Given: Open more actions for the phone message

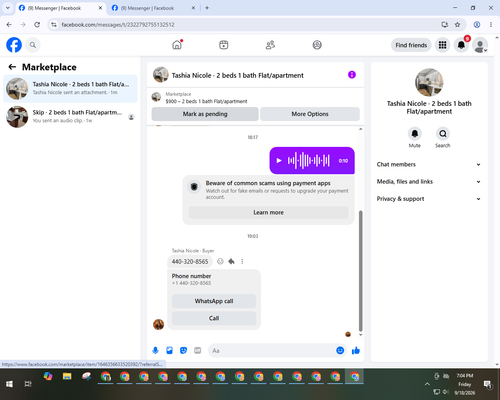Looking at the screenshot, I should coord(242,261).
